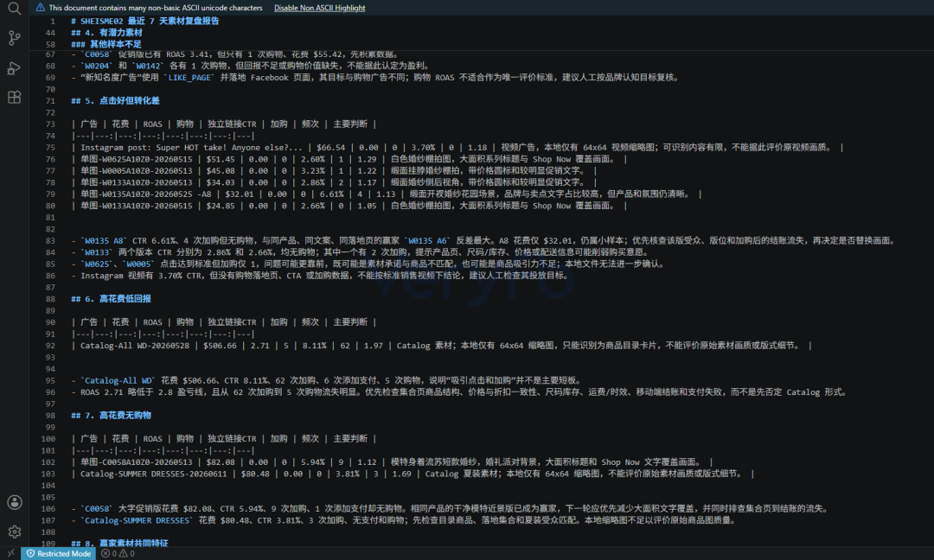This screenshot has width=934, height=560.
Task: Click the banner text about non-basic ASCII characters
Action: pyautogui.click(x=156, y=8)
